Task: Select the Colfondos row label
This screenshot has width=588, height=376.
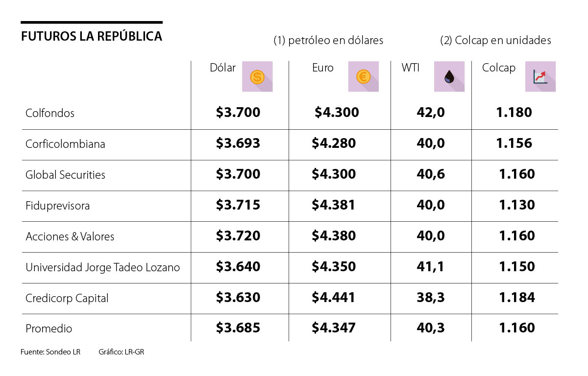Action: click(x=50, y=113)
